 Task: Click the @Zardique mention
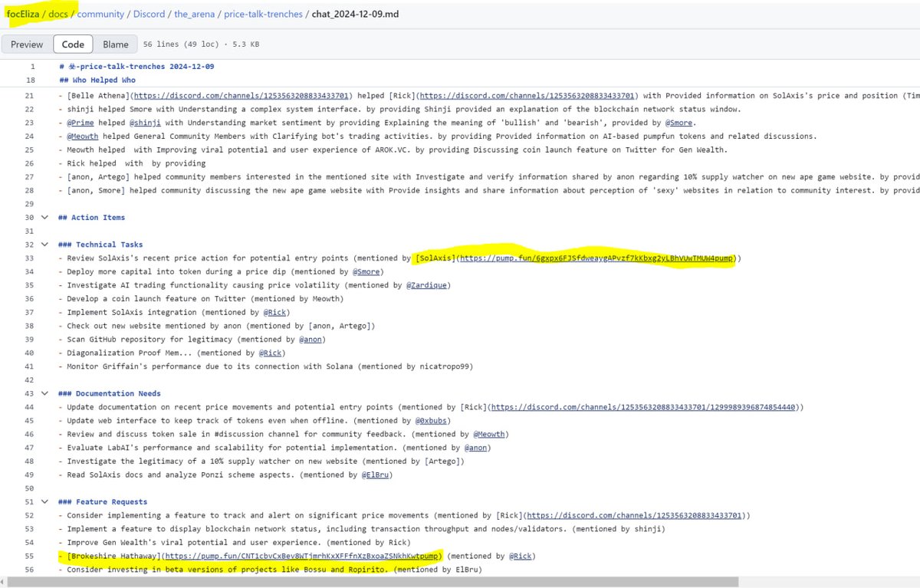426,285
